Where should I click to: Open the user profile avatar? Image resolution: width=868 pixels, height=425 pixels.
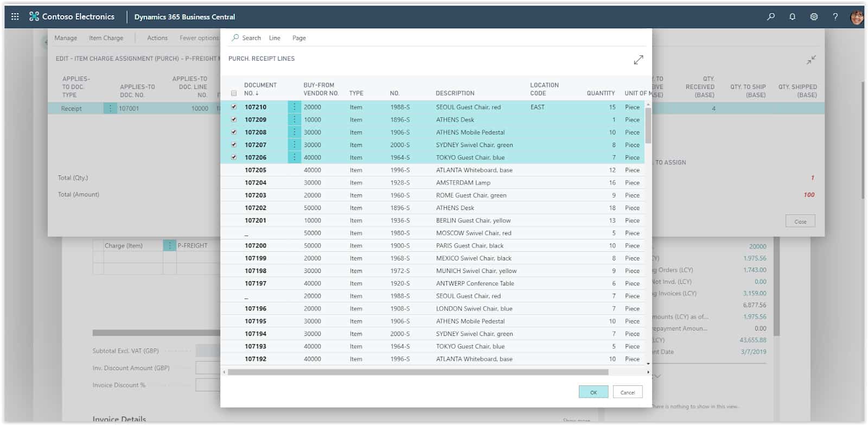[857, 17]
